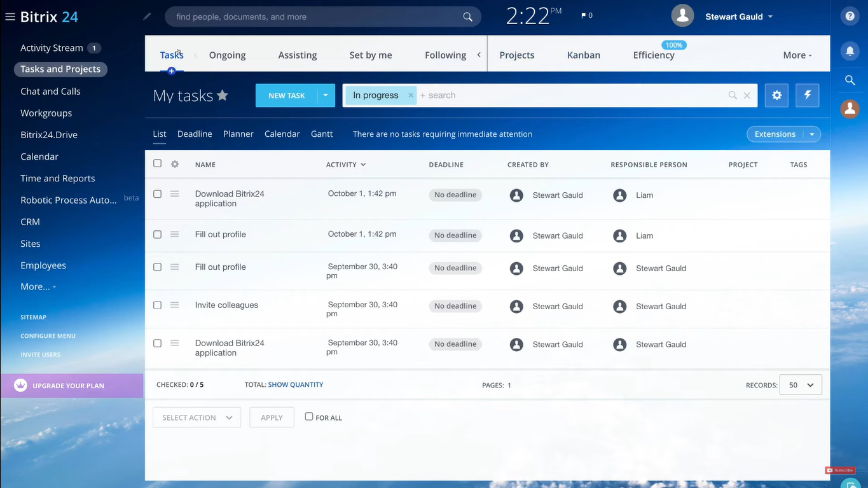Viewport: 868px width, 488px height.
Task: Check the checkbox for the Invite colleagues task
Action: (x=157, y=306)
